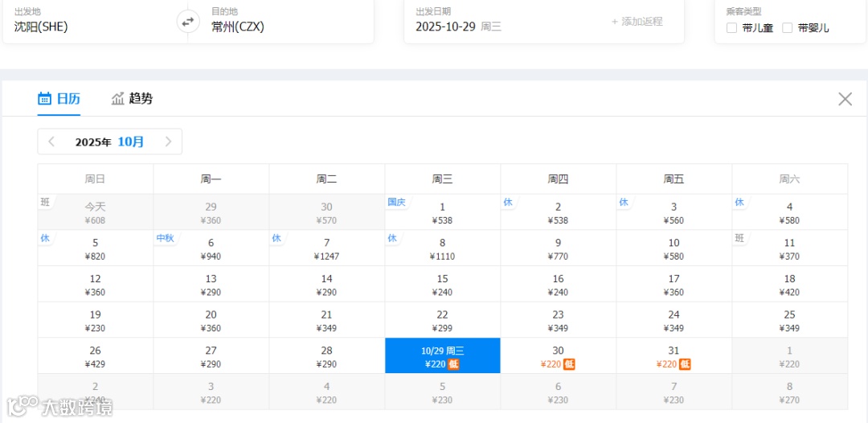Select October 30 low price ¥220

[x=559, y=356]
